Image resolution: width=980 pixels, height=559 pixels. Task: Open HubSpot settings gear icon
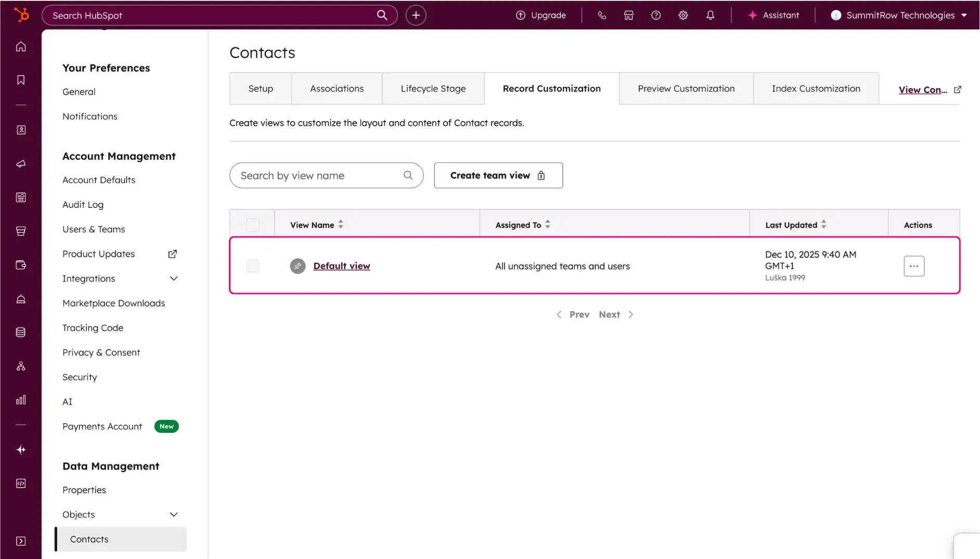(683, 15)
